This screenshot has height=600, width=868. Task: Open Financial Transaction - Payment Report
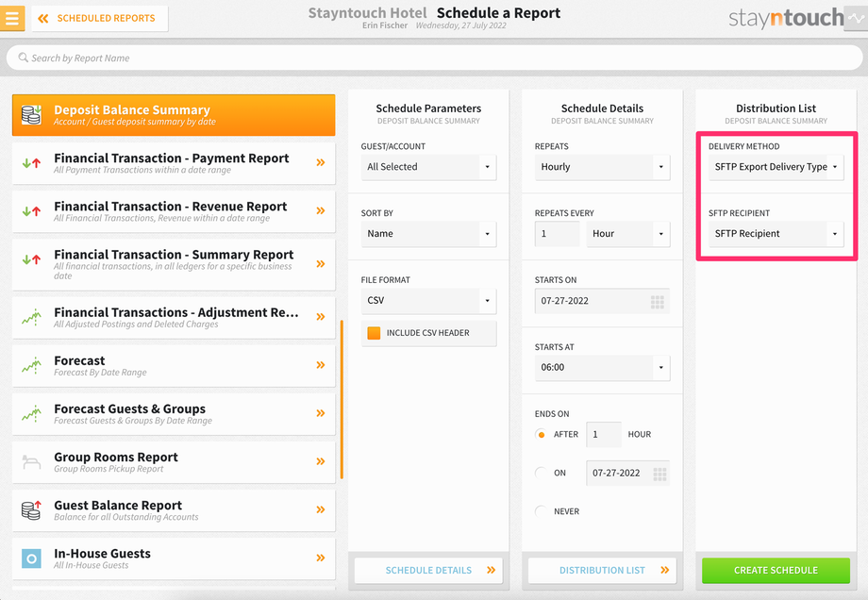coord(174,163)
